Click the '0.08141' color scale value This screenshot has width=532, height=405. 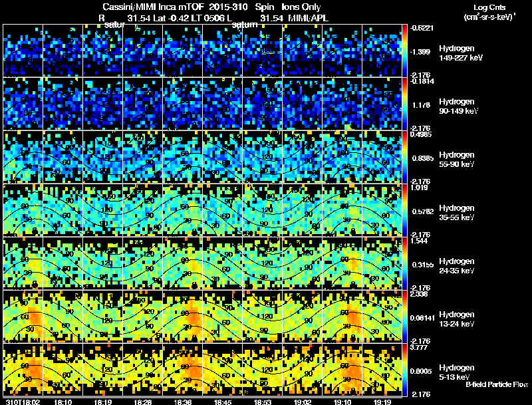pyautogui.click(x=422, y=318)
